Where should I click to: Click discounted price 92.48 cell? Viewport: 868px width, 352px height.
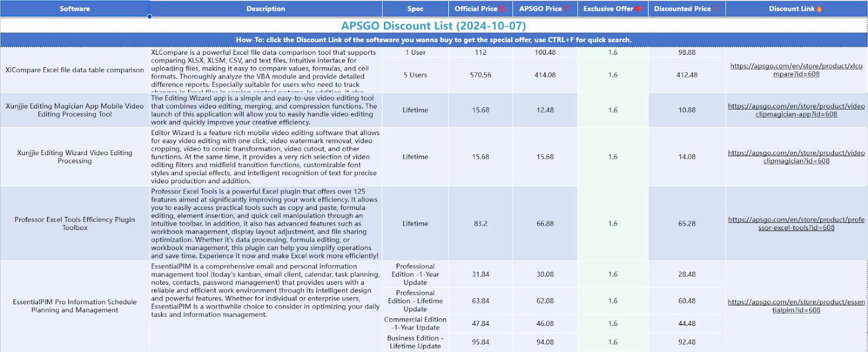point(687,342)
